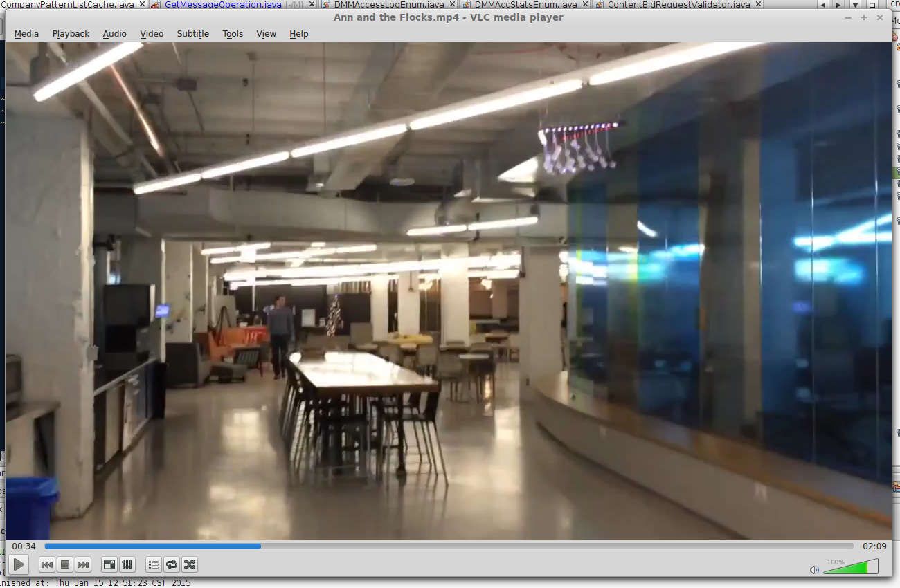This screenshot has height=588, width=900.
Task: Toggle loop repeat mode
Action: tap(172, 564)
